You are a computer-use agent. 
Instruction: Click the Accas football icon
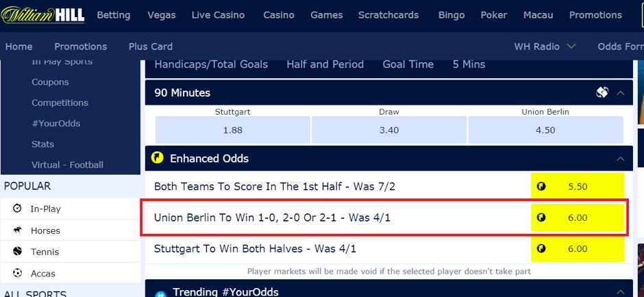17,273
